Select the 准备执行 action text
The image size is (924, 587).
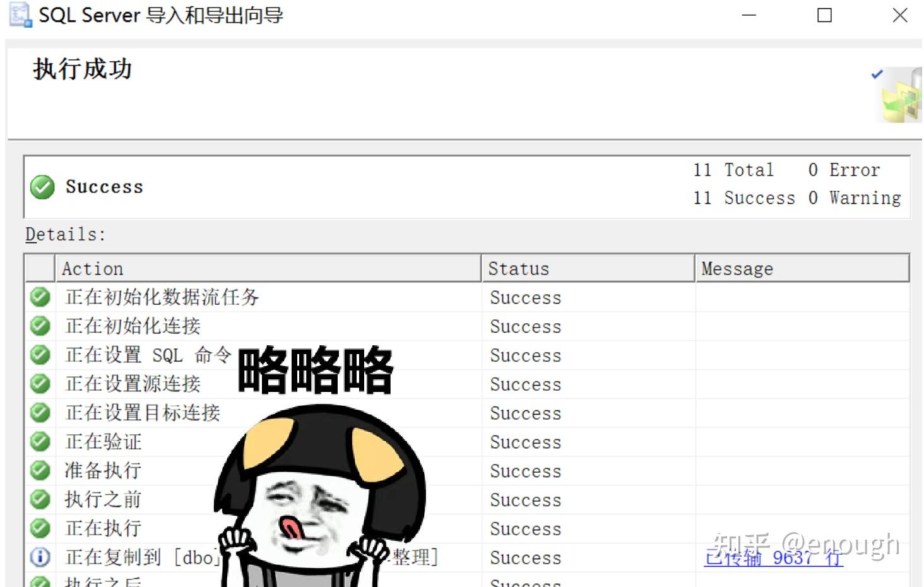click(x=103, y=470)
